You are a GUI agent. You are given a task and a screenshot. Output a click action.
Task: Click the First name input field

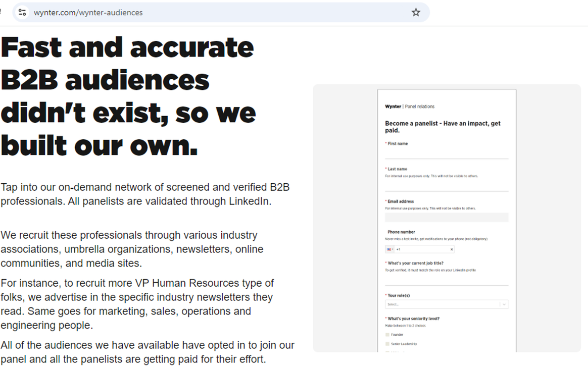447,153
